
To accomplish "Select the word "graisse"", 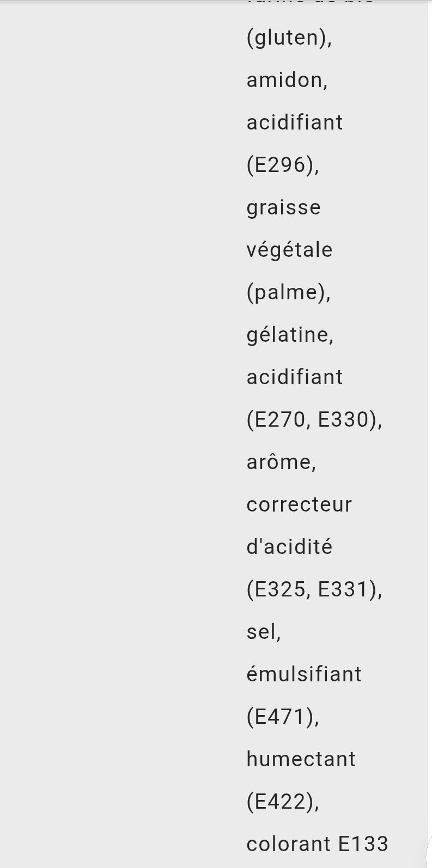I will coord(284,207).
